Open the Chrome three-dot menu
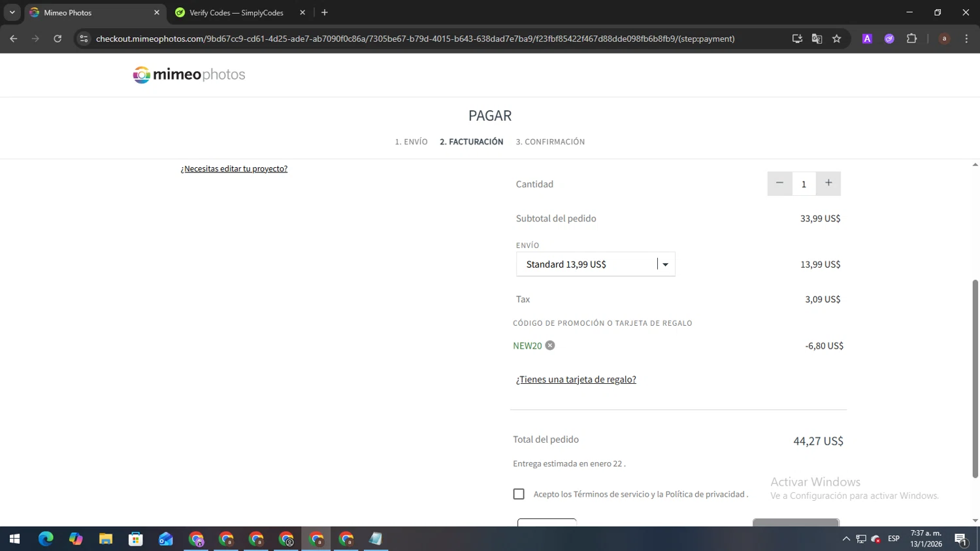Screen dimensions: 980x551 (966, 39)
